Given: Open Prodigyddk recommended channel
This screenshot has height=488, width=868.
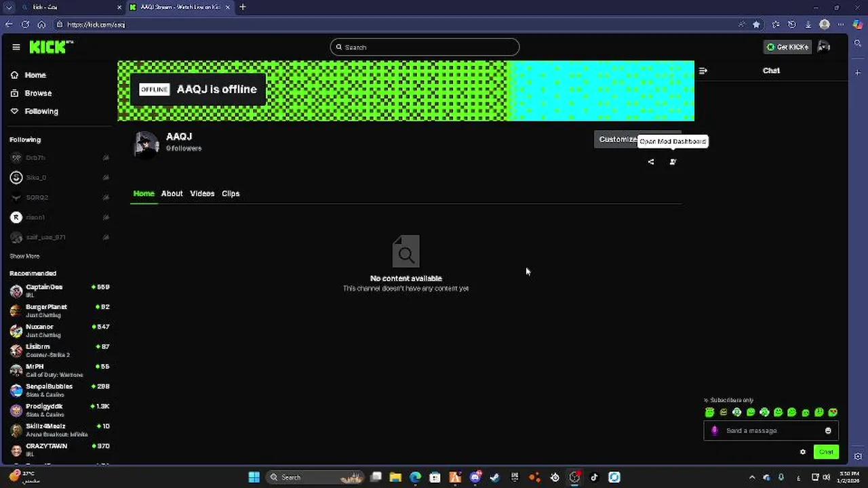Looking at the screenshot, I should click(x=60, y=410).
